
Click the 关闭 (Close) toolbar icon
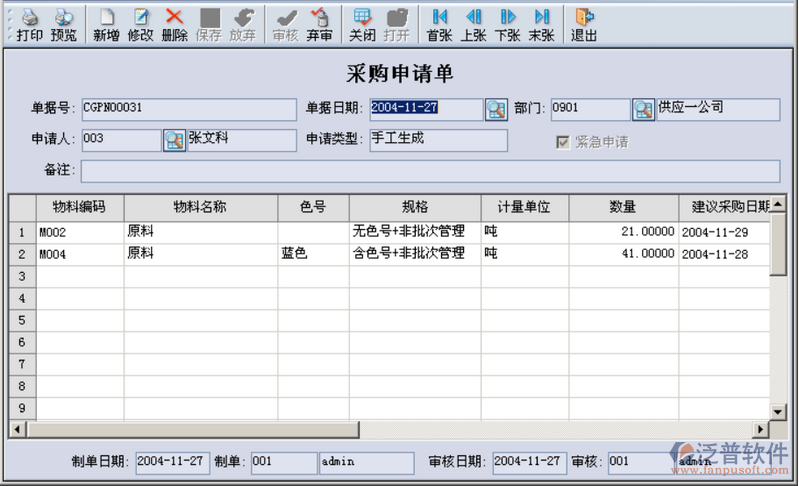362,18
